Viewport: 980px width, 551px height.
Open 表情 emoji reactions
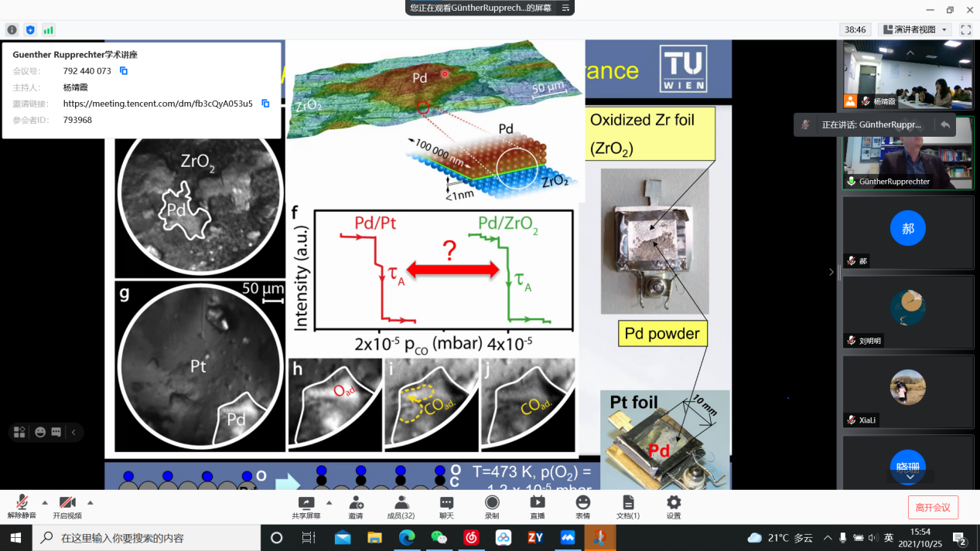582,507
